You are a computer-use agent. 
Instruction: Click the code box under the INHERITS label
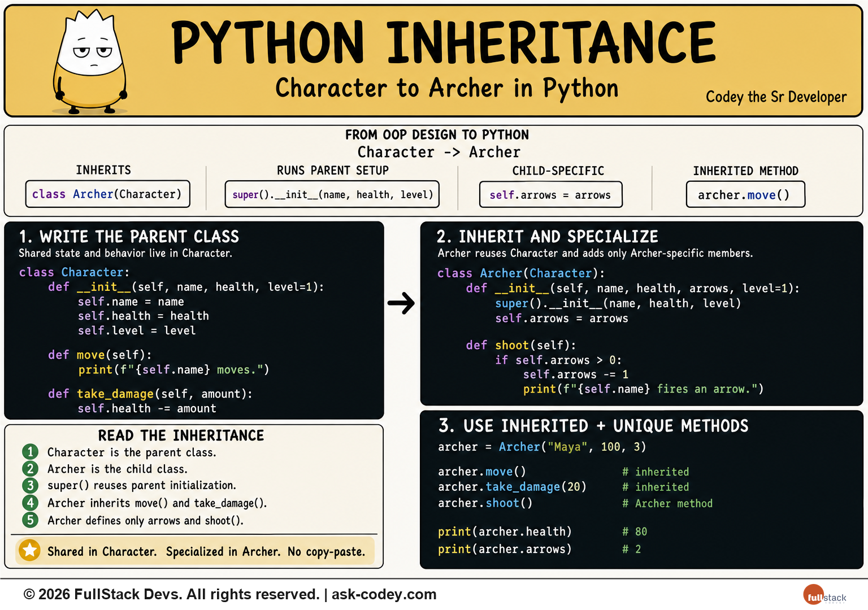coord(107,194)
